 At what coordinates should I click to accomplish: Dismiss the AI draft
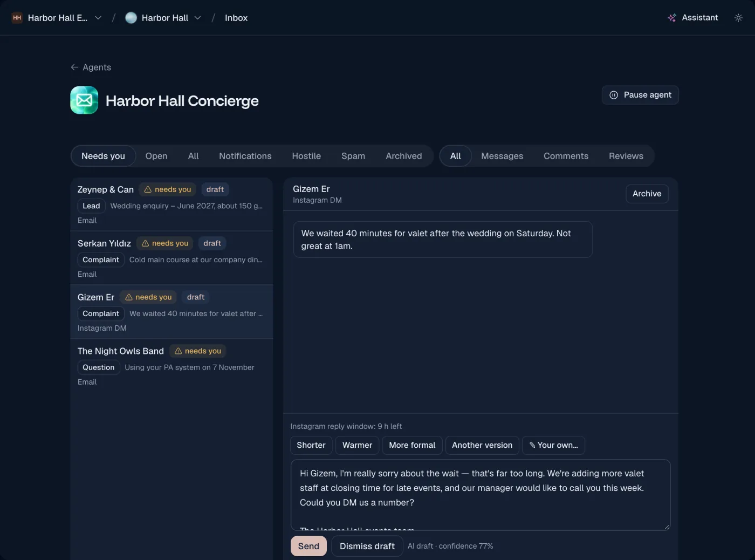[367, 546]
